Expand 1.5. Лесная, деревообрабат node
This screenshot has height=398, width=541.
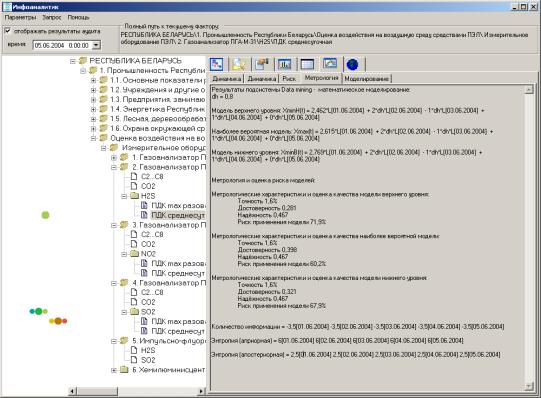tap(93, 119)
